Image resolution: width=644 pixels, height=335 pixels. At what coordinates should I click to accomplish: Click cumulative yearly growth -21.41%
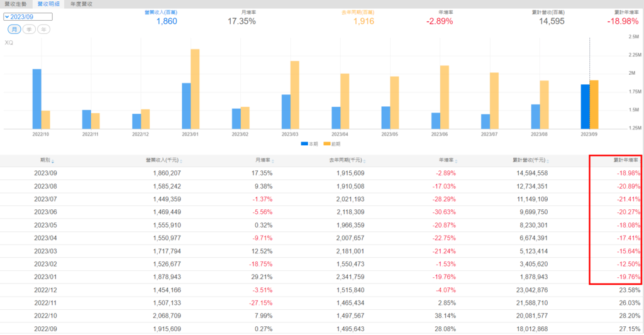[628, 199]
